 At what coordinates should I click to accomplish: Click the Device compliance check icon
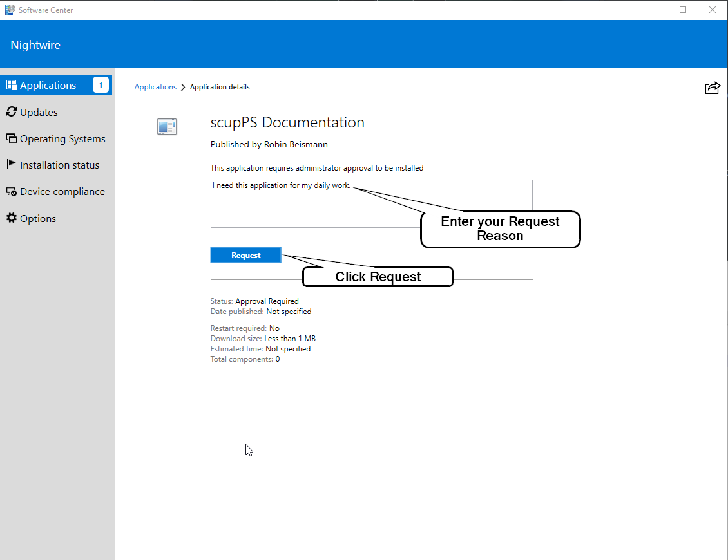coord(11,191)
